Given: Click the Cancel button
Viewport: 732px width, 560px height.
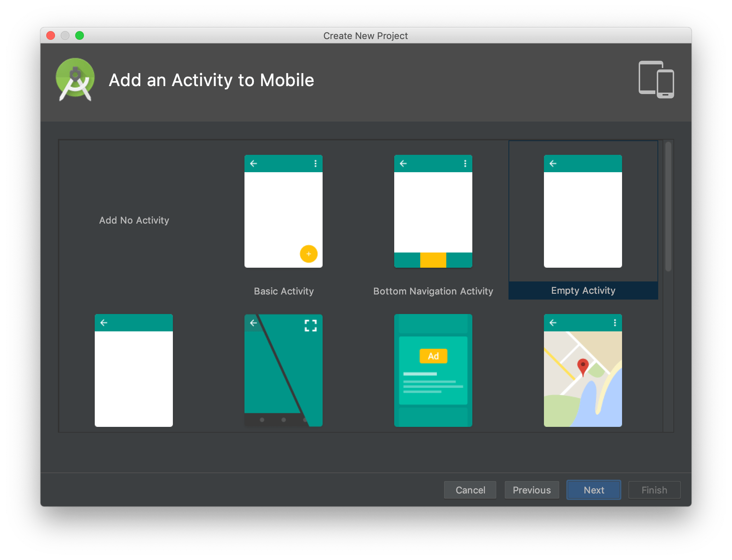Looking at the screenshot, I should coord(470,490).
